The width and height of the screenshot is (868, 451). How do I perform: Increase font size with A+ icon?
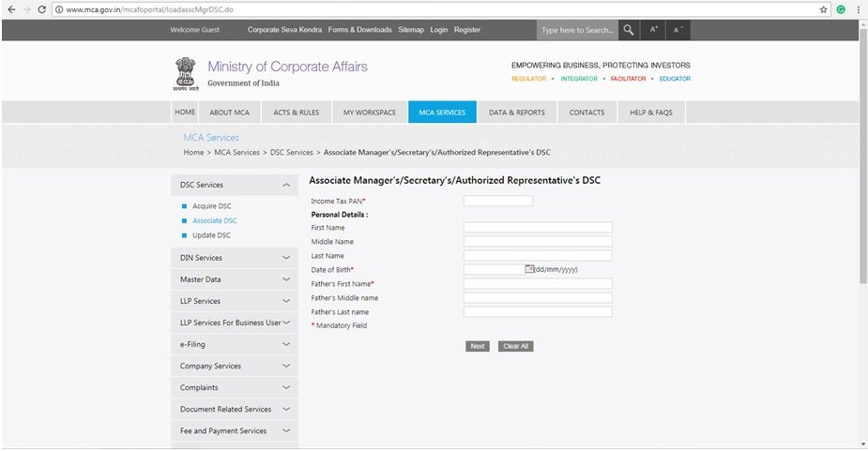click(654, 30)
